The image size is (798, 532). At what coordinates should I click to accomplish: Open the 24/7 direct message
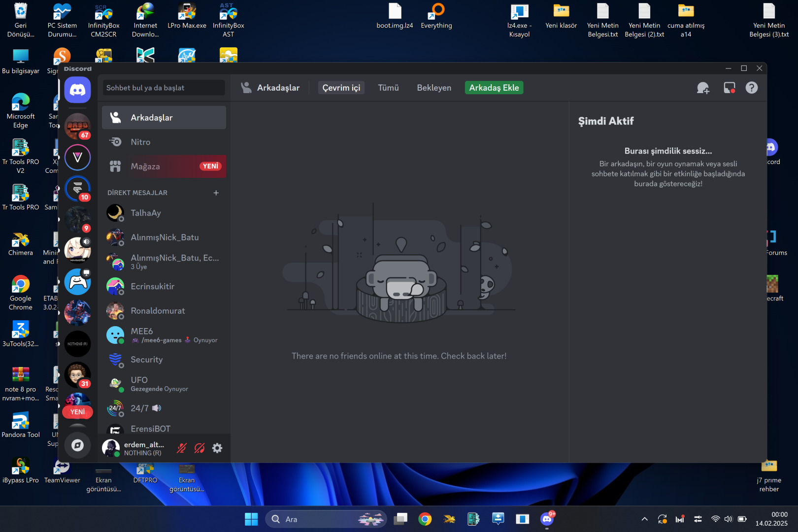click(x=164, y=408)
